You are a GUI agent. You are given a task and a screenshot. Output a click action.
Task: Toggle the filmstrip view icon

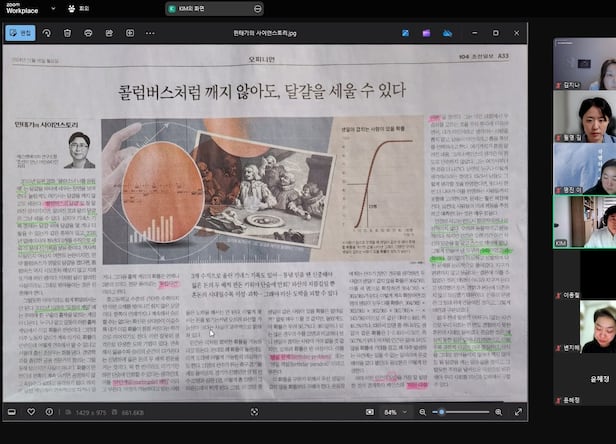13,411
